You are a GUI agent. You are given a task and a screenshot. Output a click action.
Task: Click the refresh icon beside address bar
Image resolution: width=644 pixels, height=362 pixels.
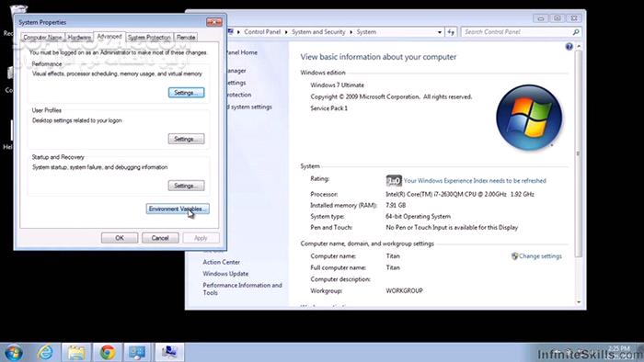pyautogui.click(x=451, y=32)
